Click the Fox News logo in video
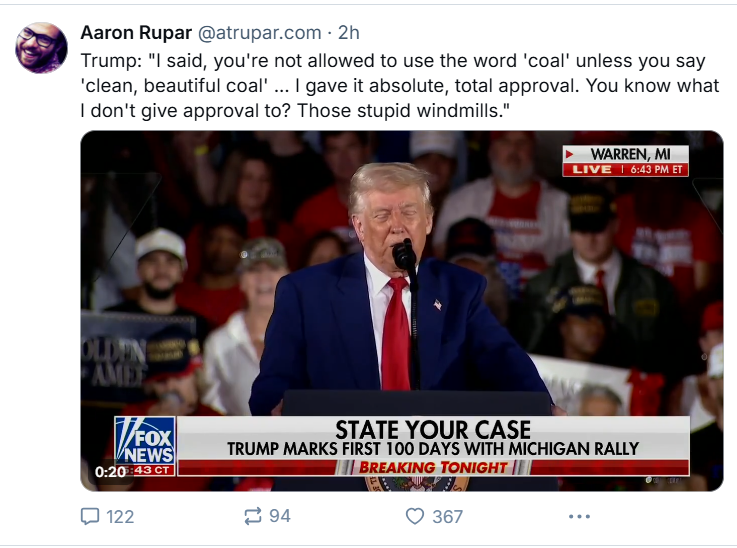 145,446
